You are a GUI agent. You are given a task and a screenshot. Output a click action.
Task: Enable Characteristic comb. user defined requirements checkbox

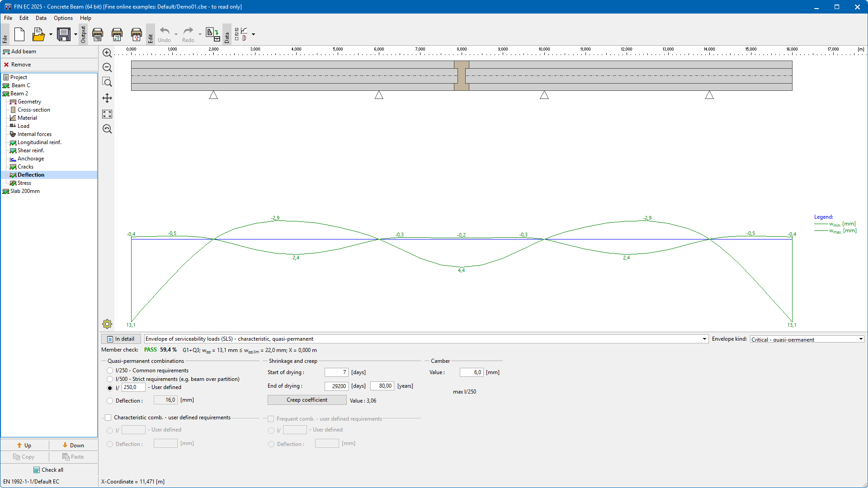[x=108, y=418]
